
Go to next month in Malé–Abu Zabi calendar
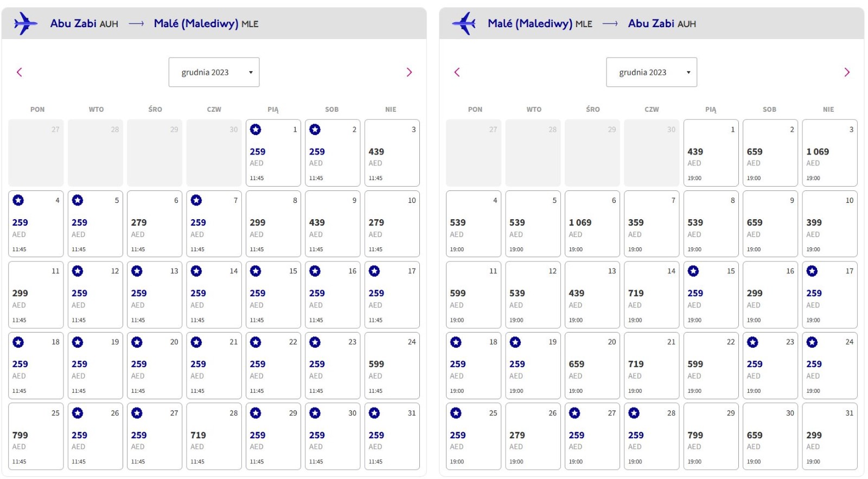(847, 72)
